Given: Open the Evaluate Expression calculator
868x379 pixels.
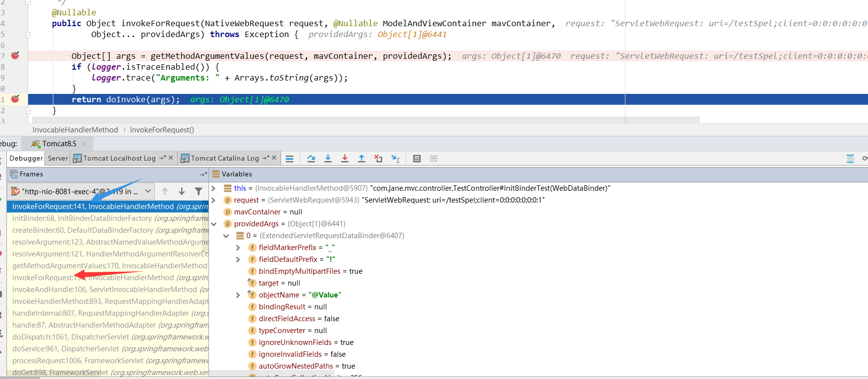Looking at the screenshot, I should (x=417, y=159).
